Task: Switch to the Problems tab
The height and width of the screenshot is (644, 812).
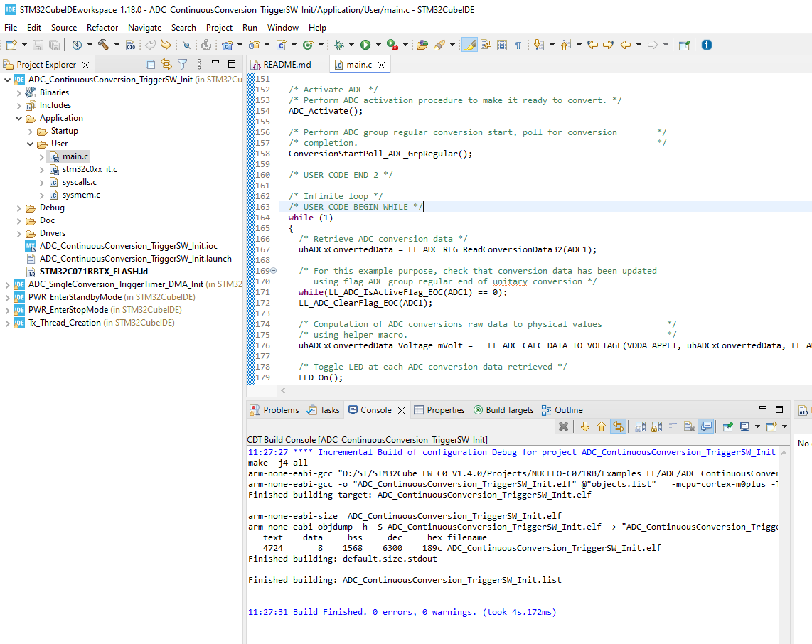Action: (274, 410)
